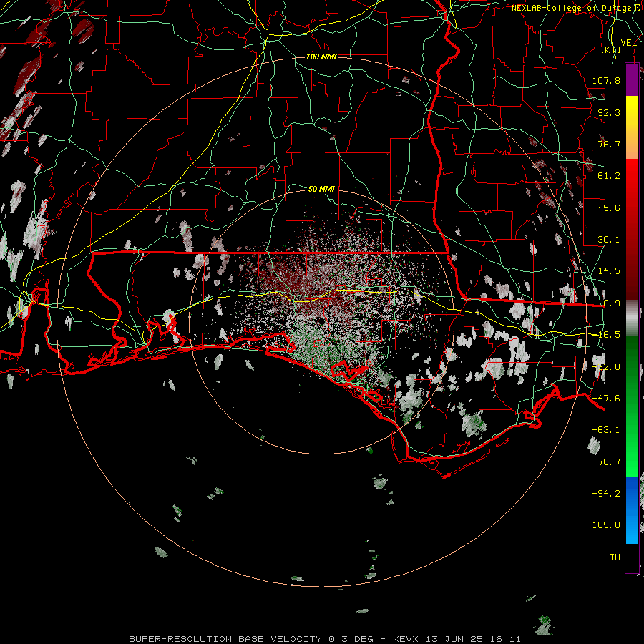Click the -47.6 velocity scale value
The height and width of the screenshot is (644, 644).
[x=606, y=399]
